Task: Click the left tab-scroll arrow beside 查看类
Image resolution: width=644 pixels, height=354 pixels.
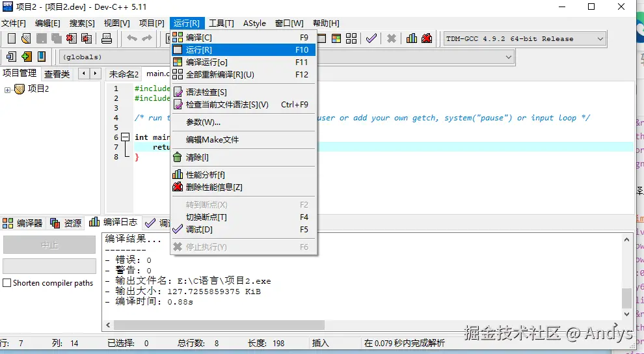Action: point(84,74)
